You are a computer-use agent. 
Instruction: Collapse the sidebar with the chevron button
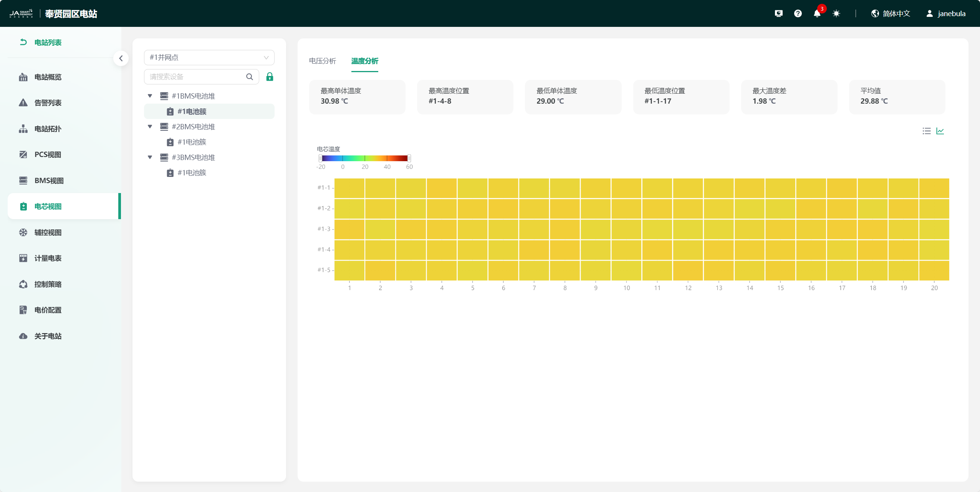121,58
